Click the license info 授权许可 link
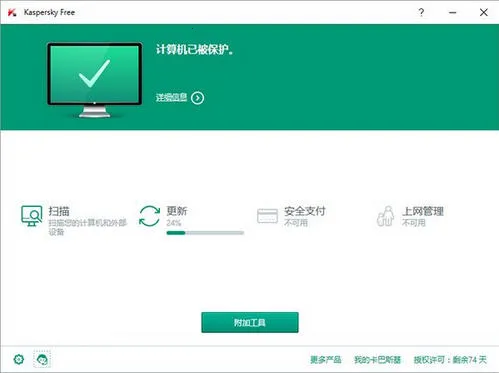The image size is (499, 373). tap(450, 360)
